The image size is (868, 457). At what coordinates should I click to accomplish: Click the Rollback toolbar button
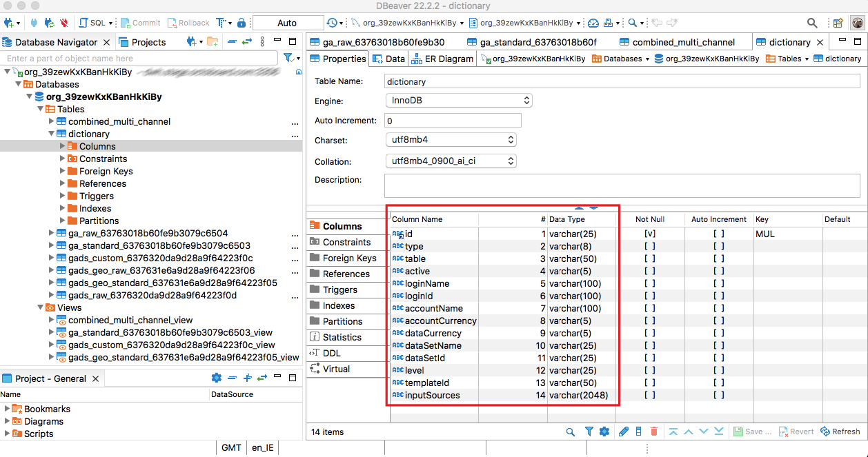[x=188, y=23]
